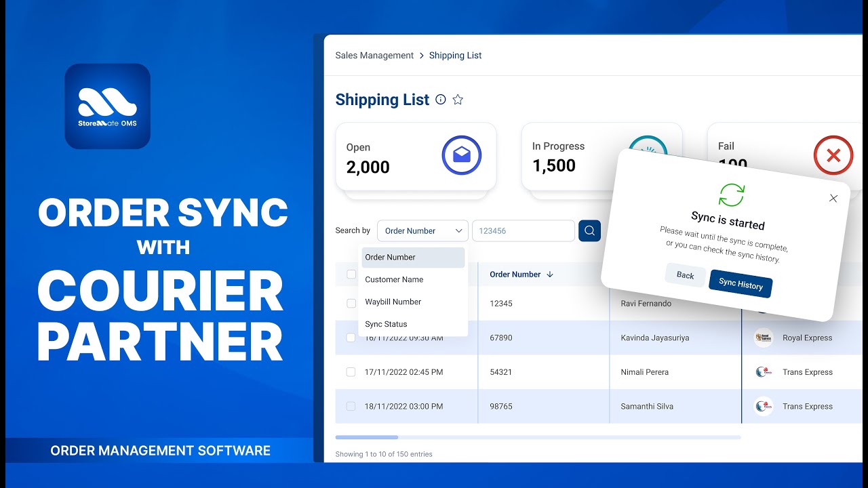Click the Fail red cross icon

(833, 155)
